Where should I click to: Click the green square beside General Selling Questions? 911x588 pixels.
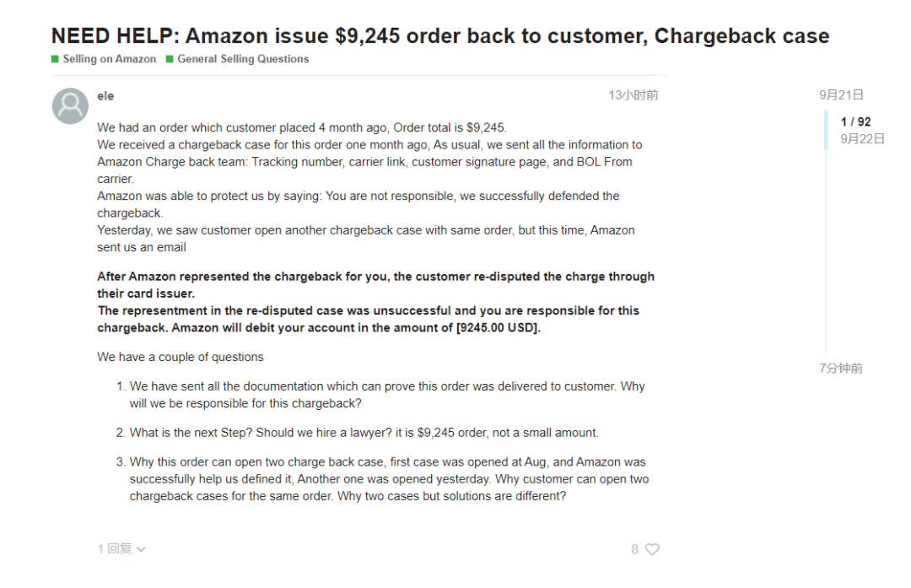point(170,59)
